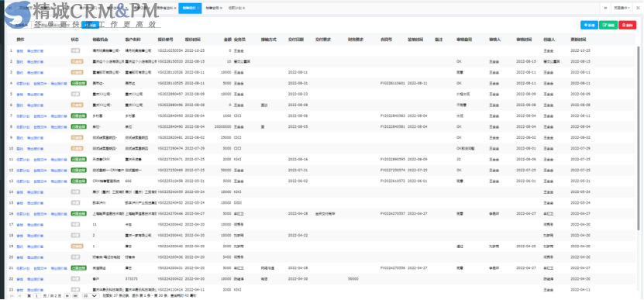Viewport: 644px width, 300px height.
Task: Open 收款计划 link in row 11
Action: pos(22,160)
